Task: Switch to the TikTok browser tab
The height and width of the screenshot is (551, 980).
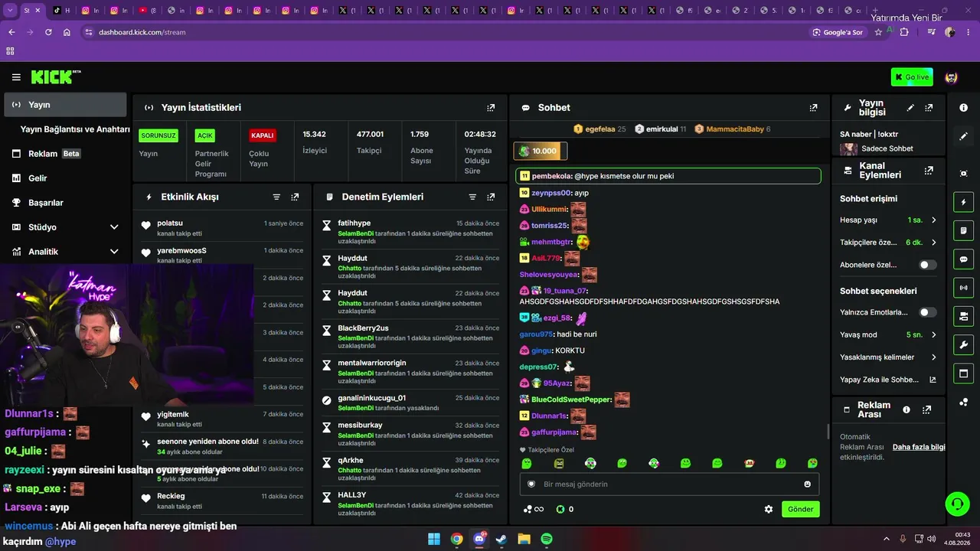Action: pos(61,11)
